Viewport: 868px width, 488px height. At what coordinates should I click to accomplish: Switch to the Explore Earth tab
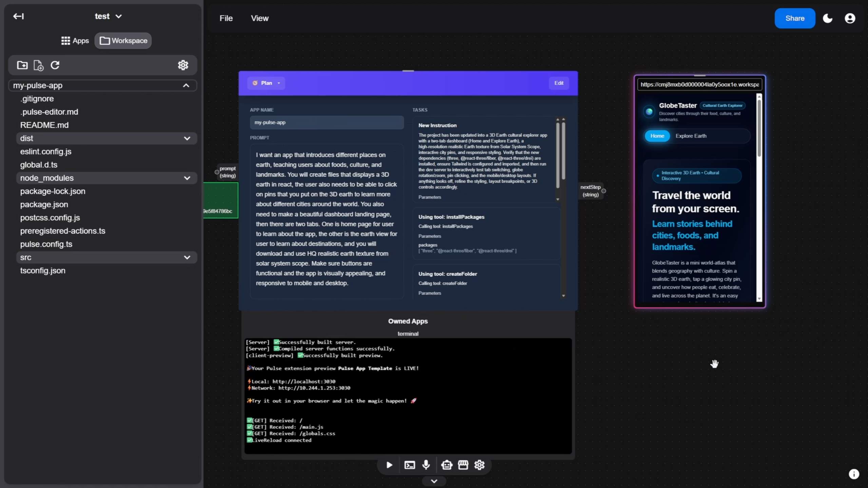pyautogui.click(x=691, y=136)
